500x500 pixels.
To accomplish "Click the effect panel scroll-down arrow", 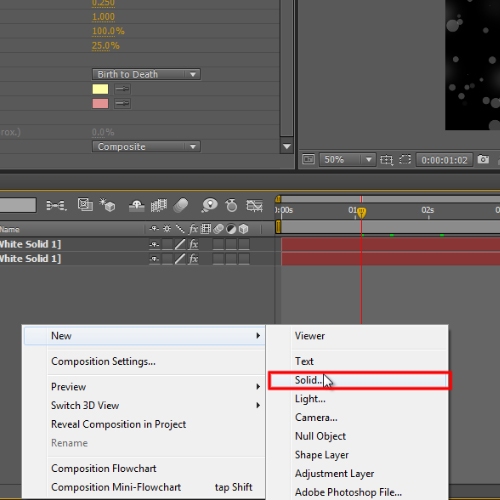I will [x=287, y=146].
